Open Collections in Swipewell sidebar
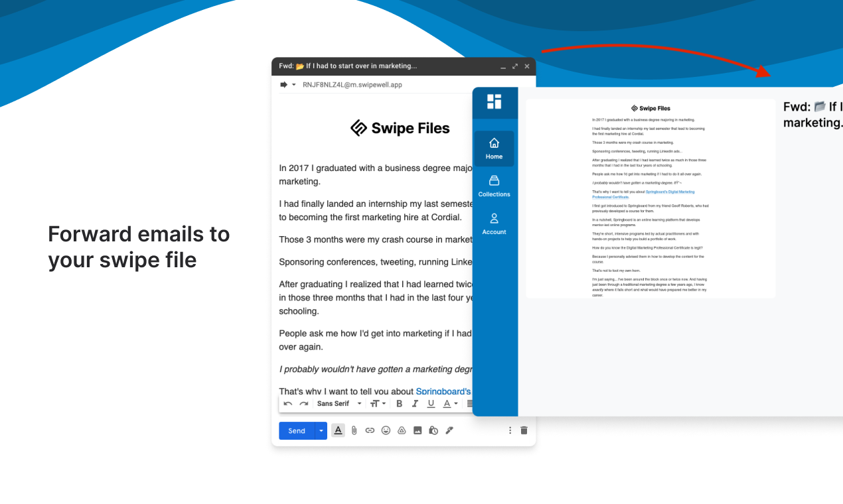 point(494,186)
